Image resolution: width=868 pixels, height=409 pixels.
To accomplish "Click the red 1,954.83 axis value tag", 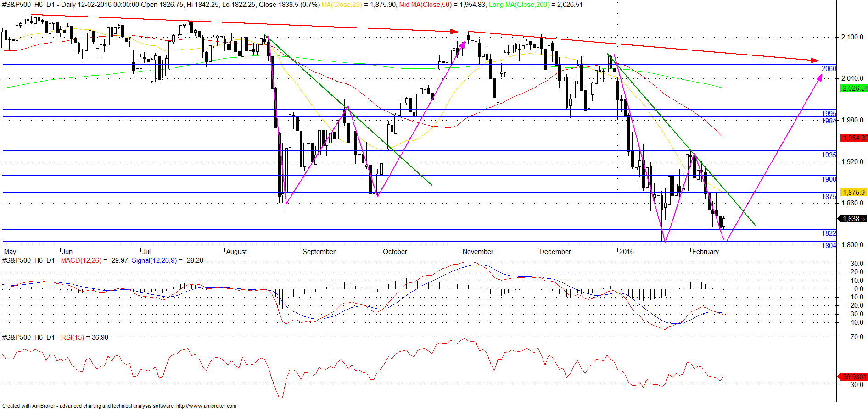I will 854,138.
